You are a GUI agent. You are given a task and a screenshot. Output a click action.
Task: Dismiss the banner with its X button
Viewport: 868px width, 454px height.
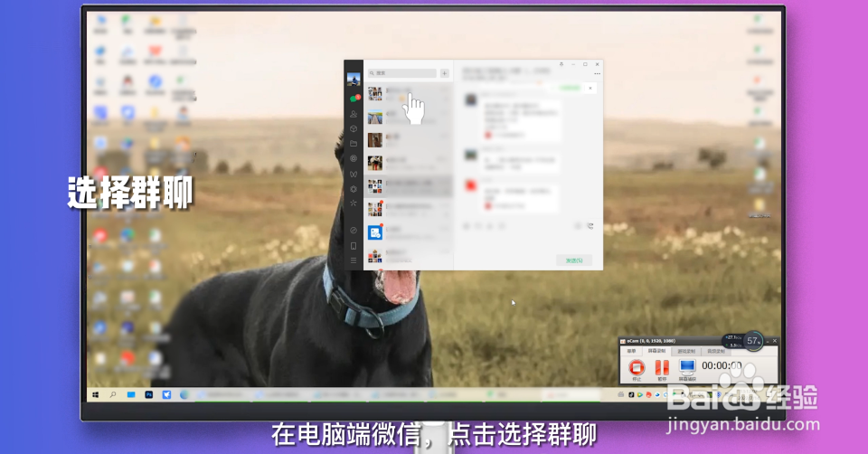pyautogui.click(x=590, y=88)
